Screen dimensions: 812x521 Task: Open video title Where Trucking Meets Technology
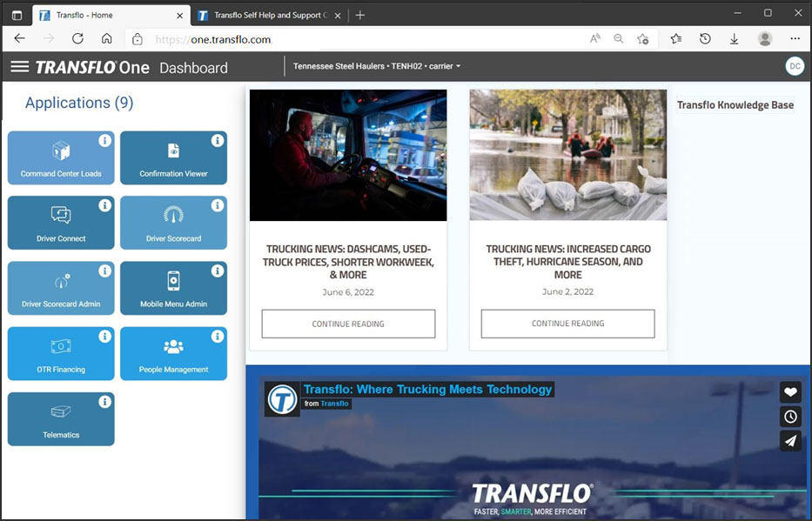click(427, 389)
